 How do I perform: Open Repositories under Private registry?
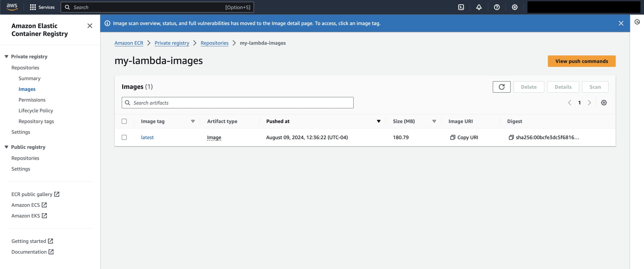[25, 68]
